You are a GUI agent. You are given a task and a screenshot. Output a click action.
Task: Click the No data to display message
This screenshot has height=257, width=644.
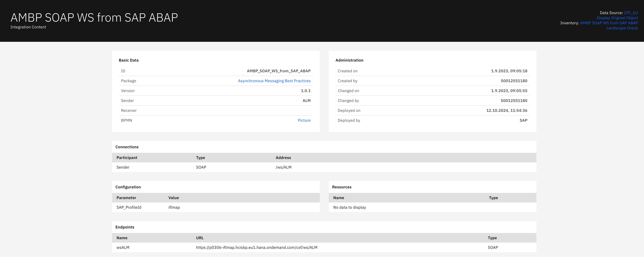(x=350, y=207)
